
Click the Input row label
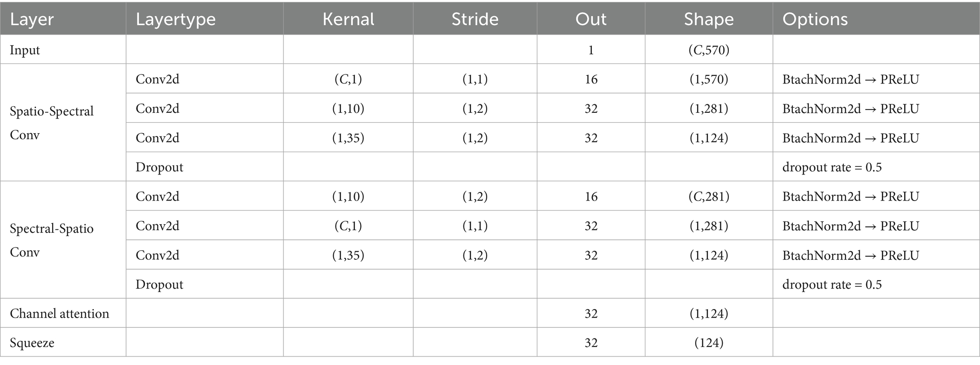click(x=25, y=50)
